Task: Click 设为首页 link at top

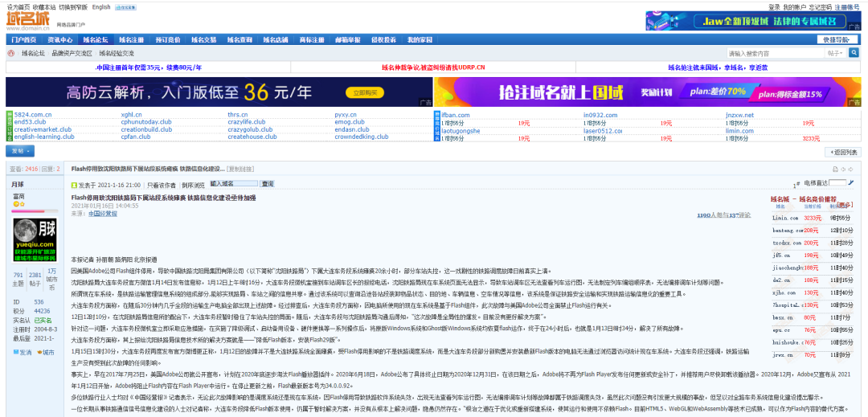Action: tap(18, 6)
